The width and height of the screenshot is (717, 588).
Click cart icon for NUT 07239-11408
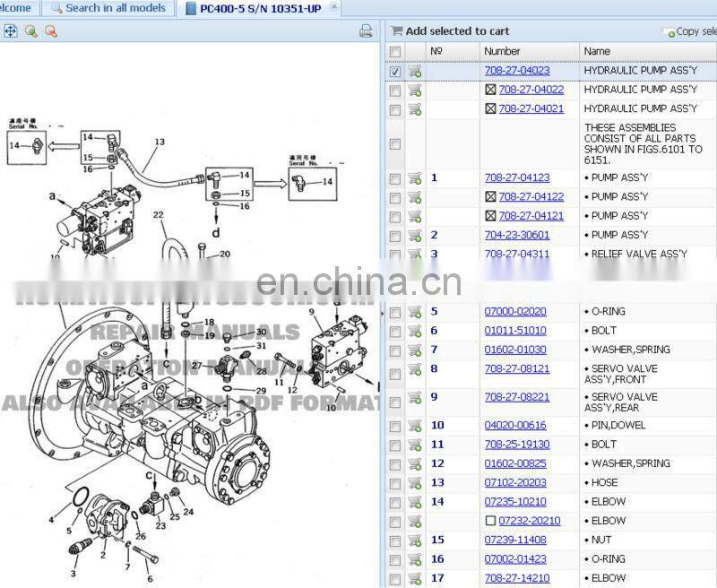(415, 540)
